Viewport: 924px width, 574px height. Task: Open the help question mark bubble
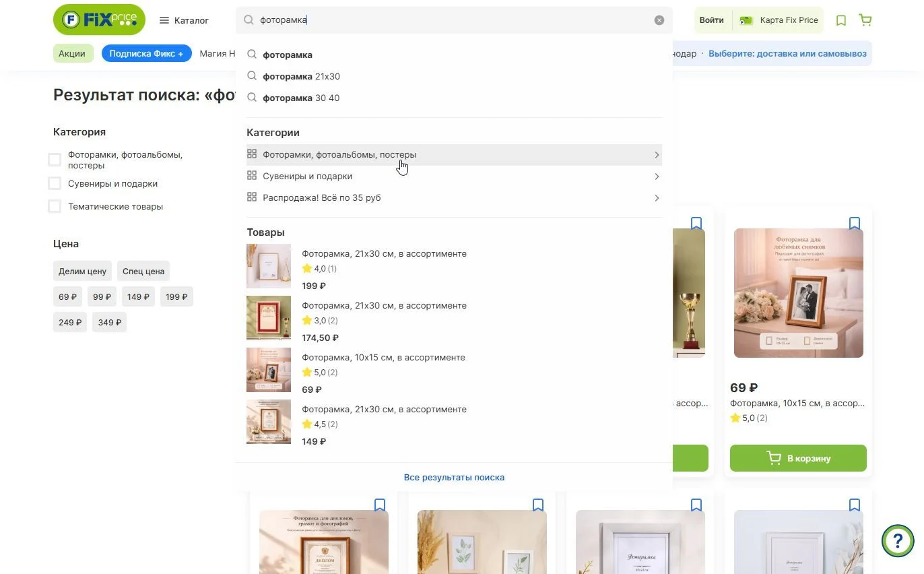[x=898, y=540]
